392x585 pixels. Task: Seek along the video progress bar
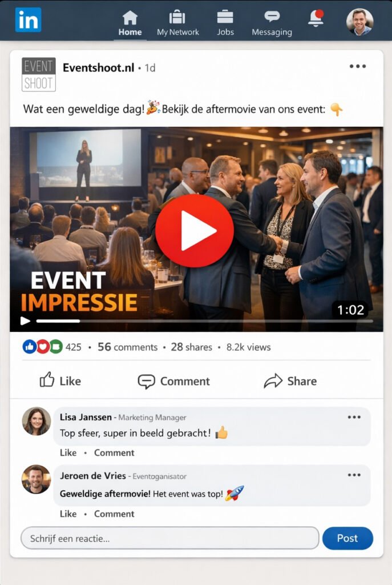point(205,321)
